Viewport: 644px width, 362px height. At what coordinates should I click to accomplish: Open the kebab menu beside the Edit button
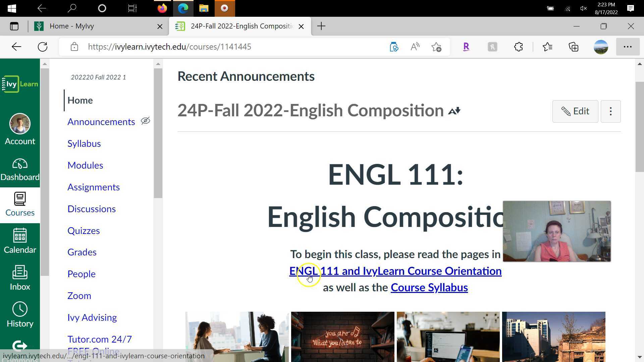tap(610, 111)
